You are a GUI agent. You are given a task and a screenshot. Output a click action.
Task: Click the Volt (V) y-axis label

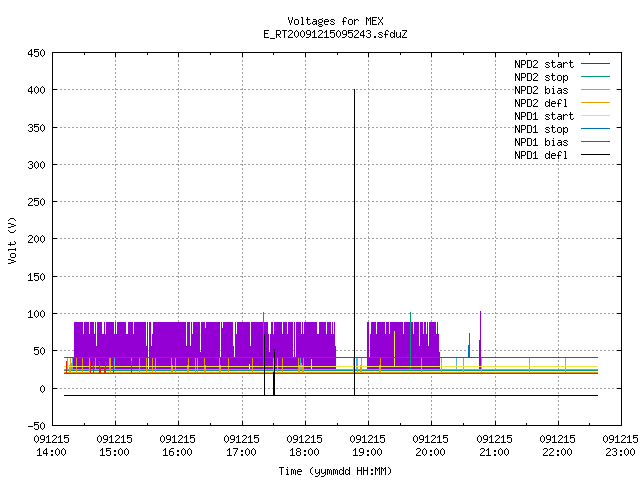(12, 240)
